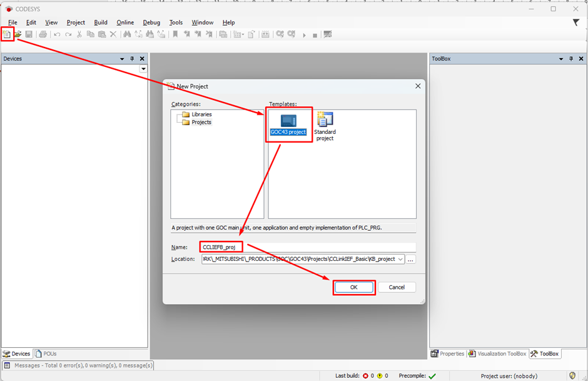
Task: Click the filter funnel icon top-right
Action: (x=576, y=23)
